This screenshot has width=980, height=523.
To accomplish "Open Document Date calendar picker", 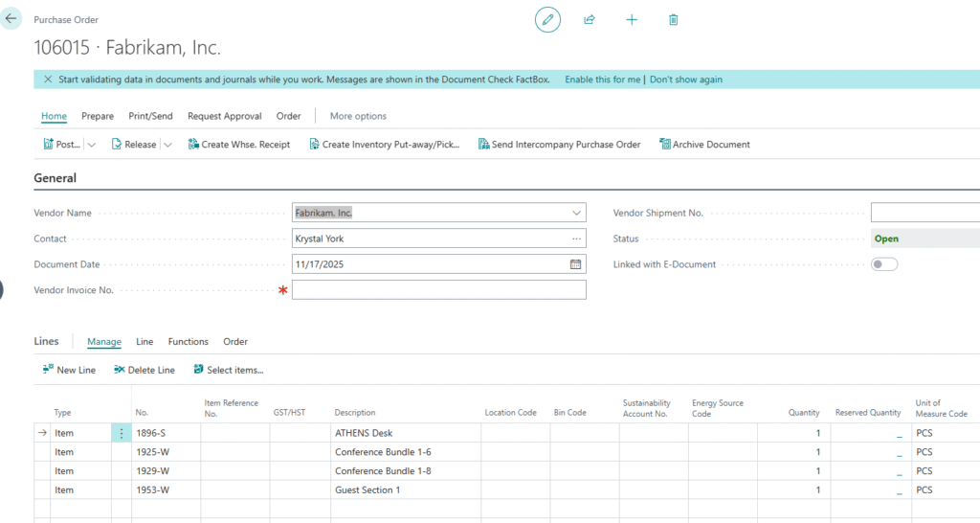I will tap(575, 264).
